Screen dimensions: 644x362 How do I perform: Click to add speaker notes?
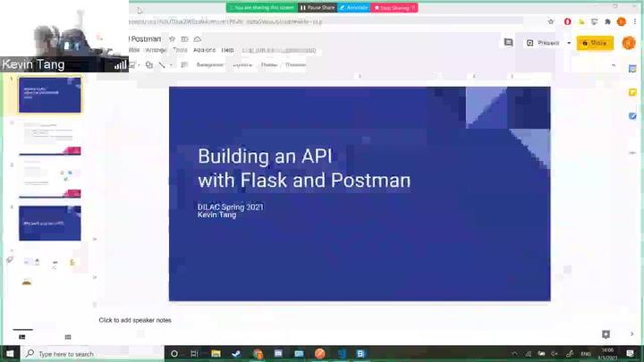135,320
